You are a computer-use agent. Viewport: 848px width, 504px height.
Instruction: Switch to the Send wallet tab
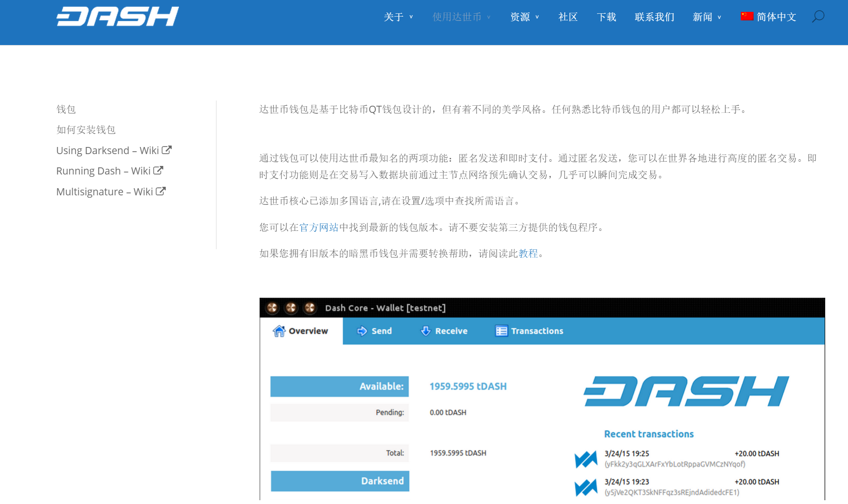pos(374,331)
